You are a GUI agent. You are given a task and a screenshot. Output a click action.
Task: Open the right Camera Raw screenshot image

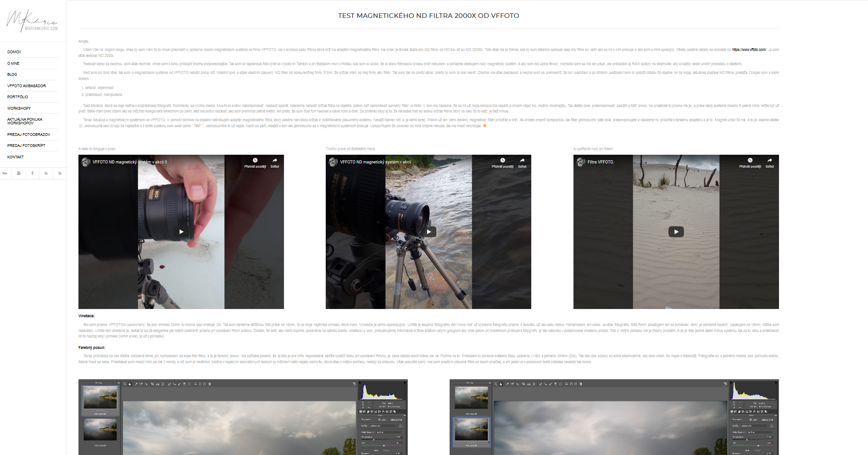[x=614, y=417]
